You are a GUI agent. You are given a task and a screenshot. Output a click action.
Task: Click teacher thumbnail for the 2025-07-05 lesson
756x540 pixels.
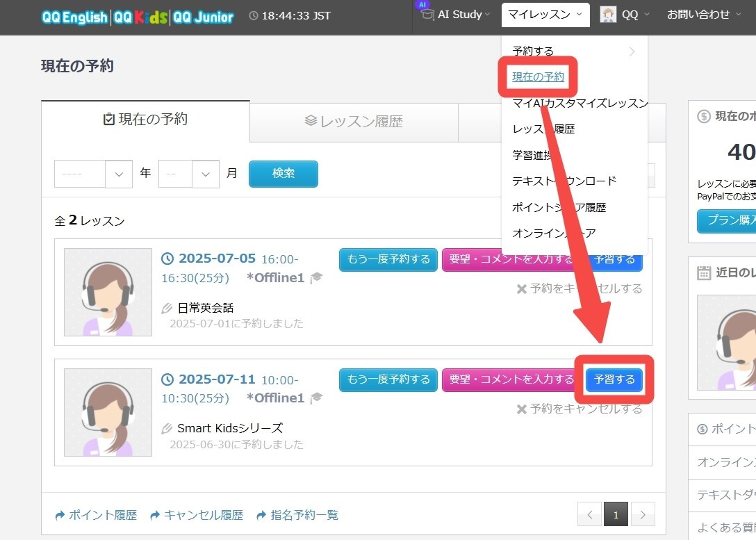coord(108,293)
